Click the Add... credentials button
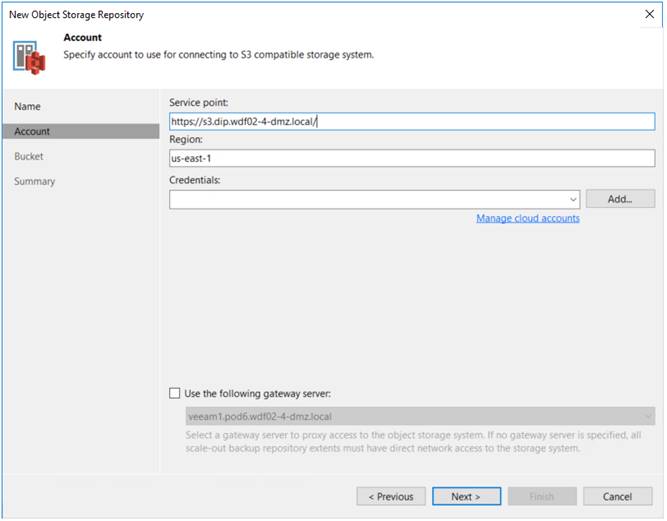Viewport: 667px width, 521px height. click(622, 200)
